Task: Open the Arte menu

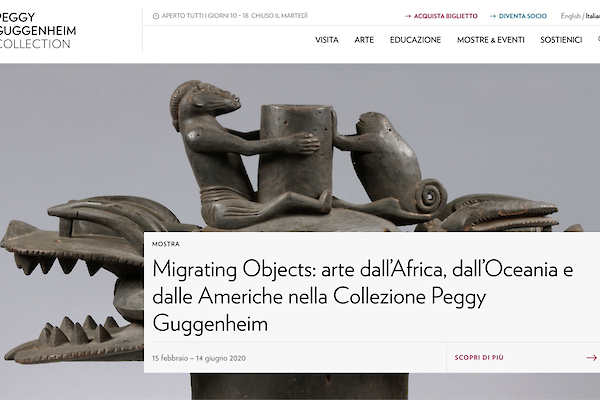Action: point(364,40)
